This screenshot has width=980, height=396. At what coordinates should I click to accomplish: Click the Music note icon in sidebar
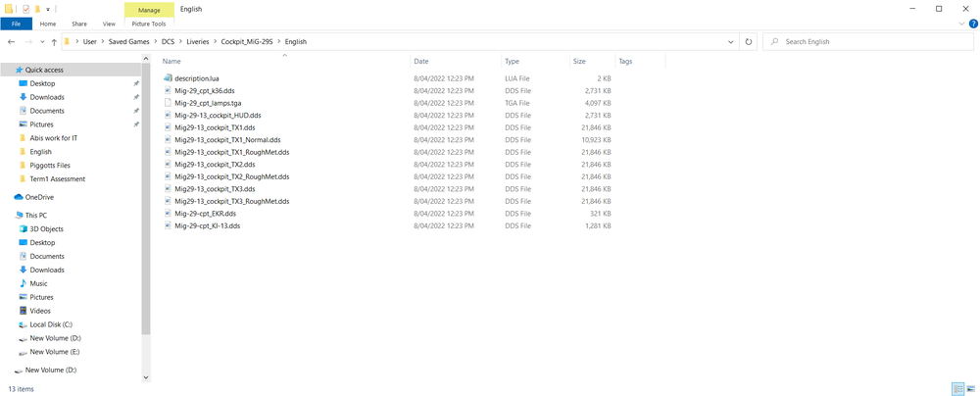pyautogui.click(x=24, y=283)
